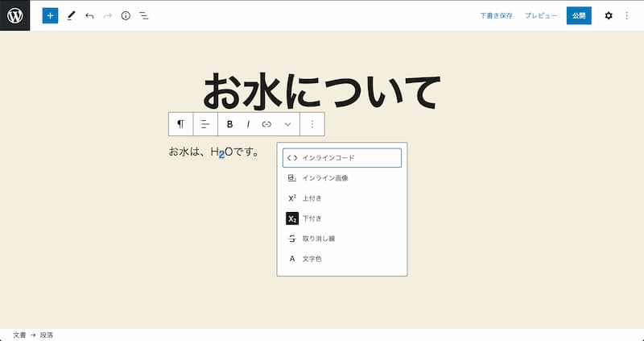Click 下書き保存 to save draft
This screenshot has width=644, height=341.
point(496,15)
